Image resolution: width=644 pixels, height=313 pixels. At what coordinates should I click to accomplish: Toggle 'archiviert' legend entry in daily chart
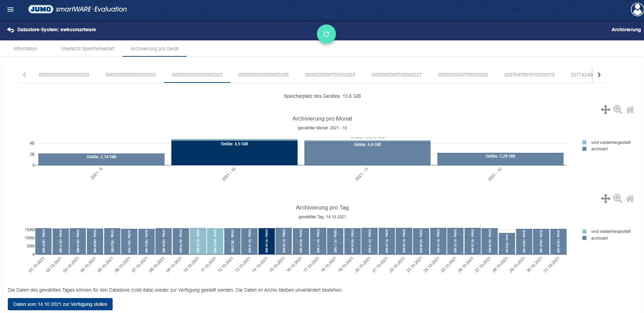[599, 238]
